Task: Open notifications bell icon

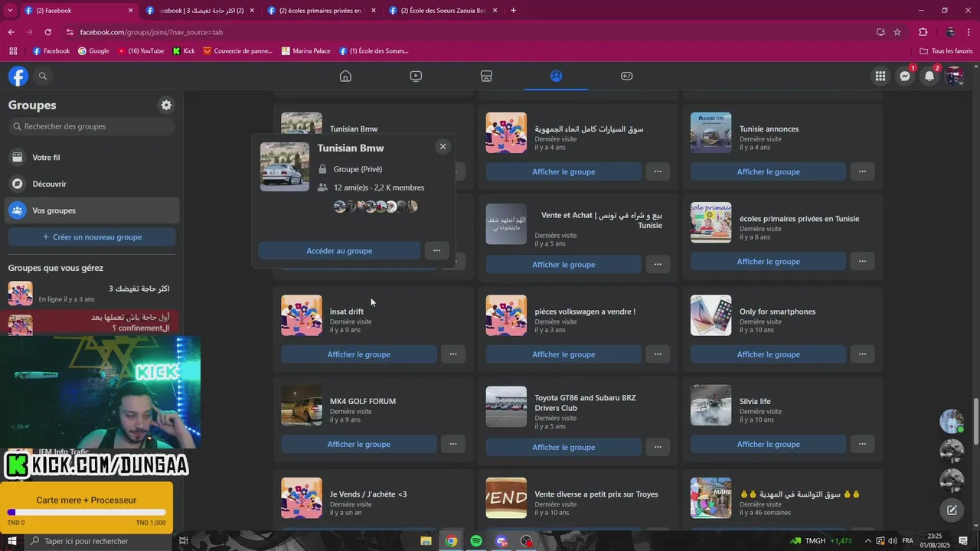Action: [x=929, y=76]
